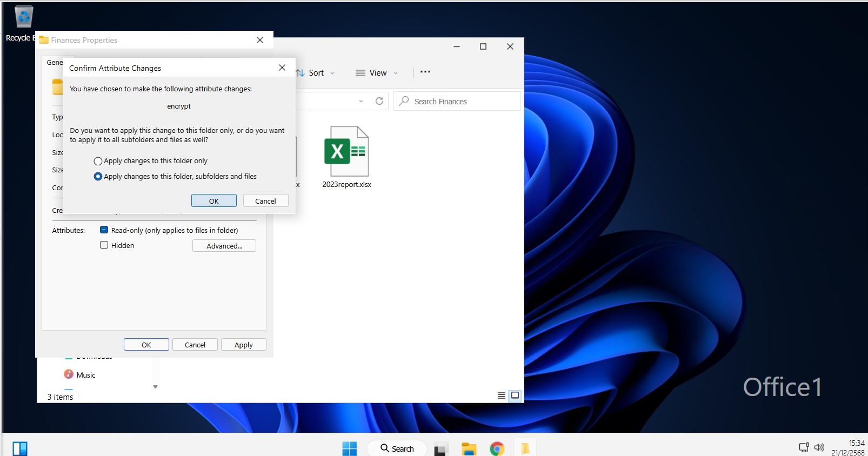The width and height of the screenshot is (868, 456).
Task: Select Music in navigation pane
Action: click(85, 375)
